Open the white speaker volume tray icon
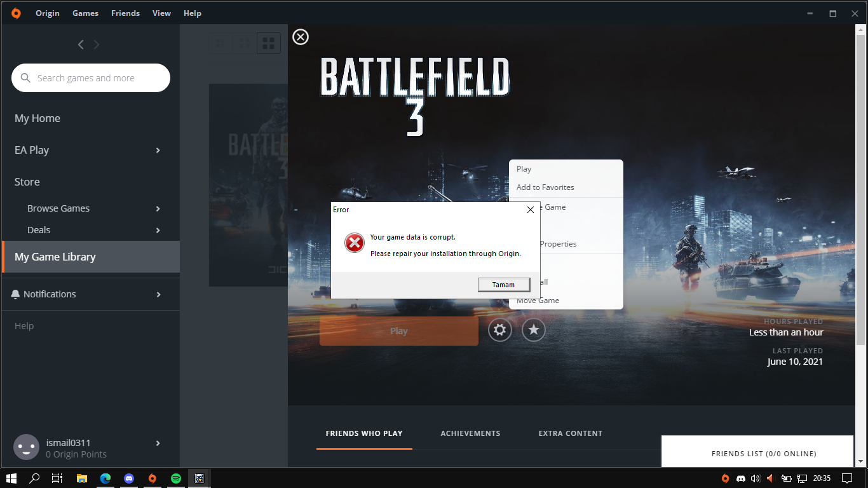The height and width of the screenshot is (488, 868). click(756, 478)
